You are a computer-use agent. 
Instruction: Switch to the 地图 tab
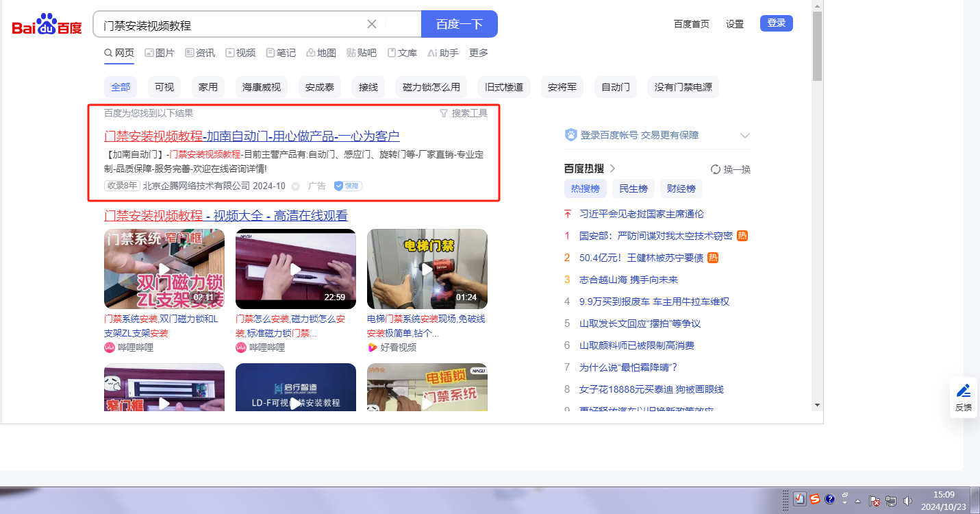[321, 53]
